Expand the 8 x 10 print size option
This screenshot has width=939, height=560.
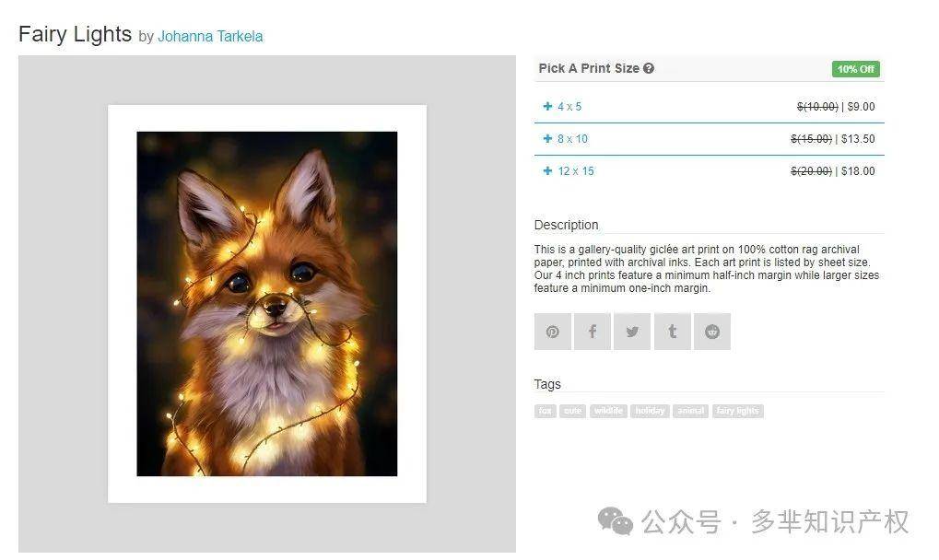(709, 139)
